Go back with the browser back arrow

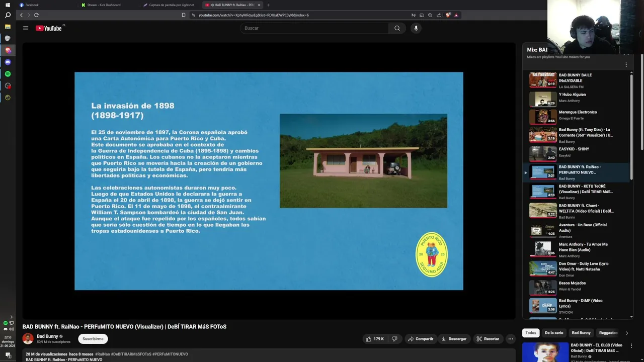coord(21,15)
